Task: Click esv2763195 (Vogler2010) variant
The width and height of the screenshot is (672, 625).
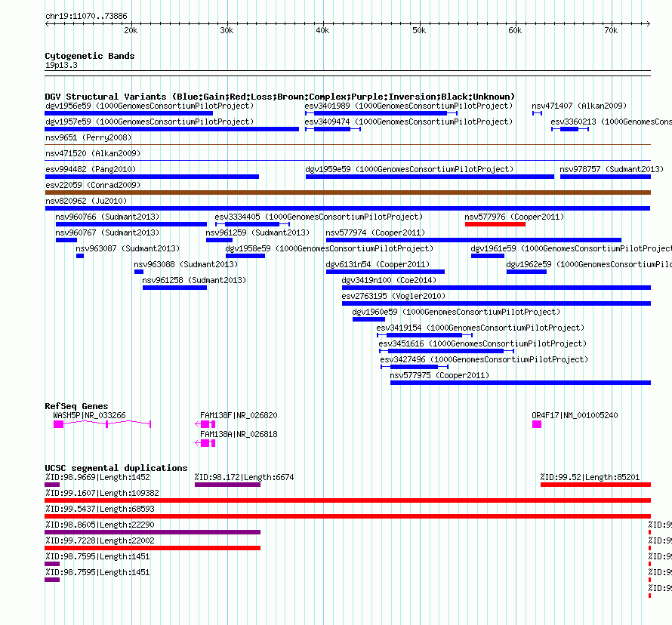Action: coord(496,303)
